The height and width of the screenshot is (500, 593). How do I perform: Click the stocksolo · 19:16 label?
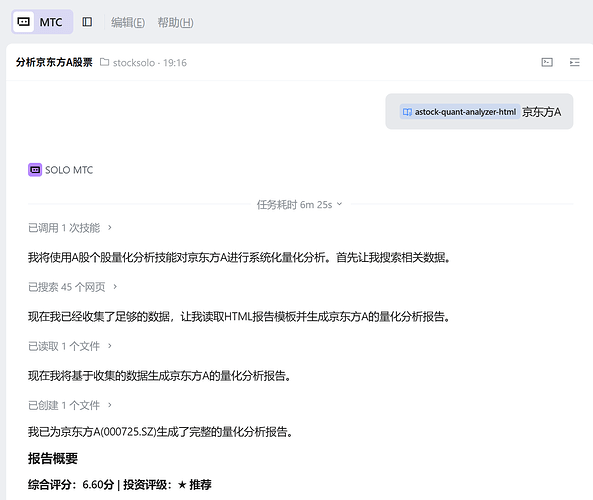150,62
